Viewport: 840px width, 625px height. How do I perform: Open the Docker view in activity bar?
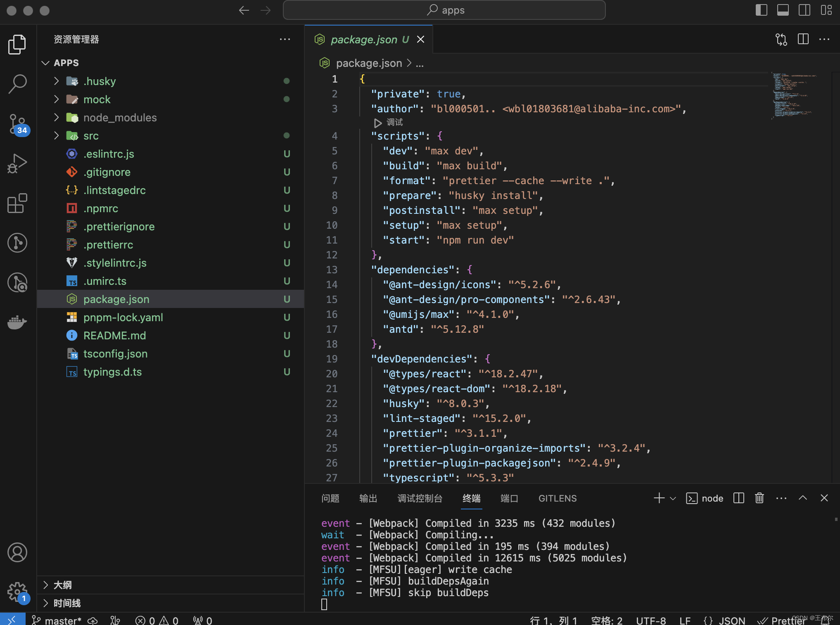click(17, 322)
